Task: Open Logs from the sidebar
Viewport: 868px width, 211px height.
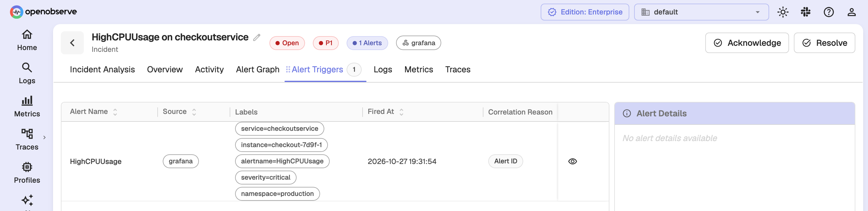Action: (x=27, y=74)
